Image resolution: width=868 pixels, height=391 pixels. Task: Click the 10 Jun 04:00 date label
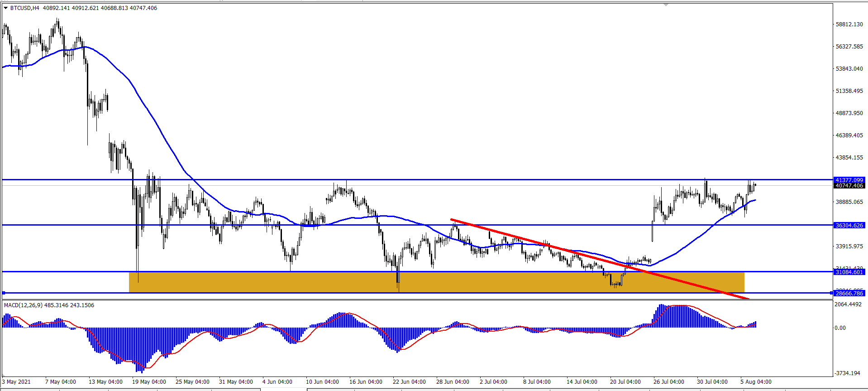[x=322, y=382]
